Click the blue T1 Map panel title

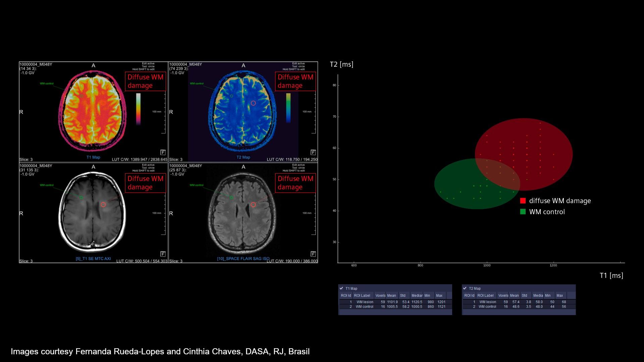click(x=93, y=157)
